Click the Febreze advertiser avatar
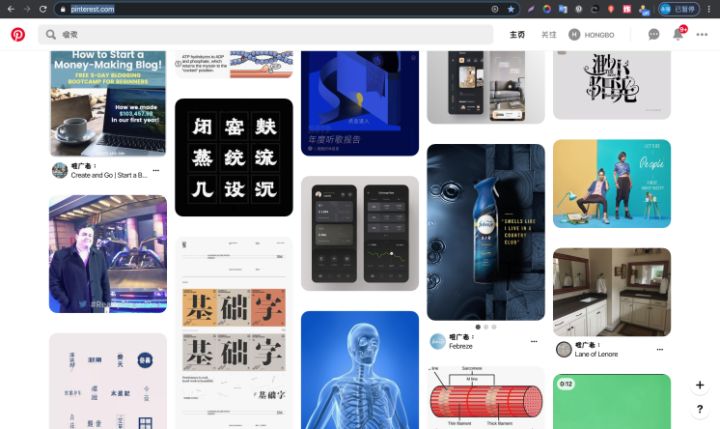The width and height of the screenshot is (720, 429). pyautogui.click(x=438, y=341)
